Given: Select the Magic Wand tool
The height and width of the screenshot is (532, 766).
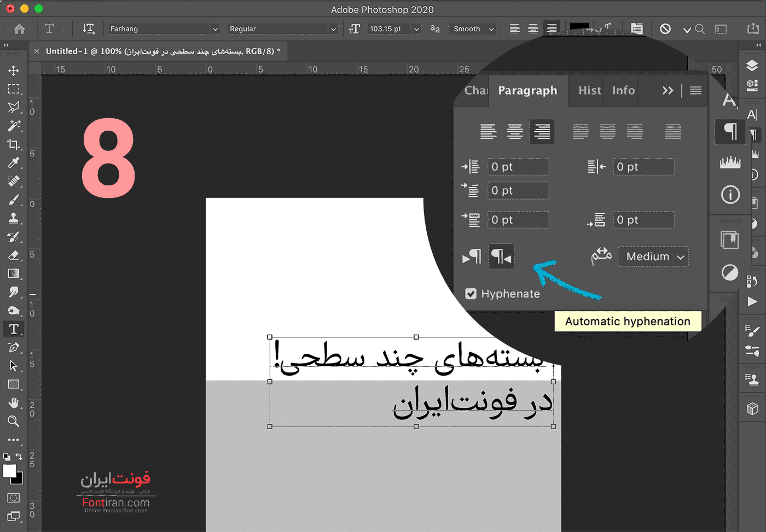Looking at the screenshot, I should click(14, 126).
